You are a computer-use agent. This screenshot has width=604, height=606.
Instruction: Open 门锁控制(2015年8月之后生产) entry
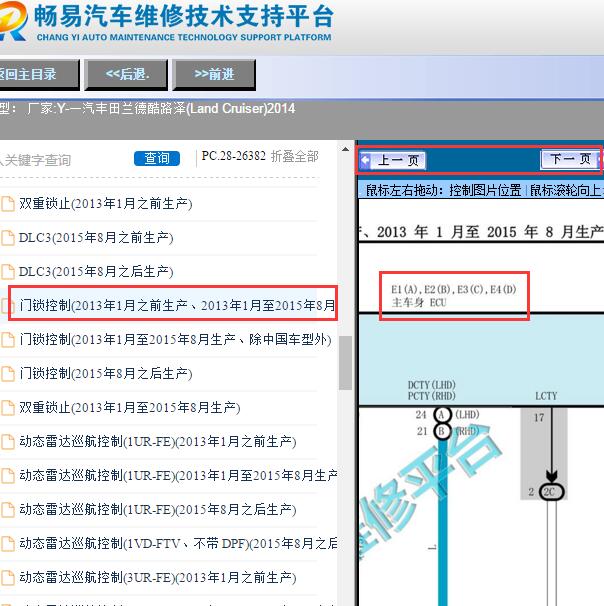(x=105, y=374)
